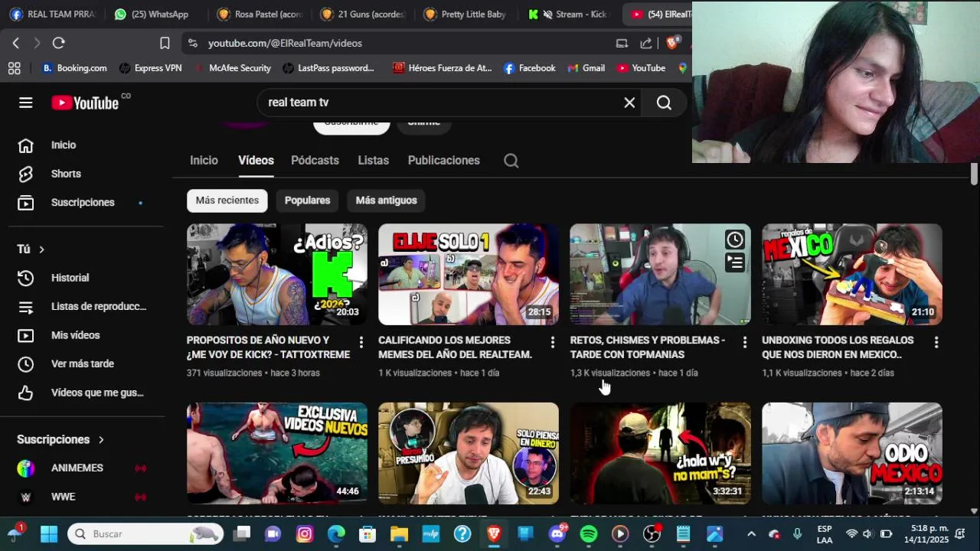The height and width of the screenshot is (551, 980).
Task: Select the Más recientes filter chip
Action: click(x=227, y=201)
